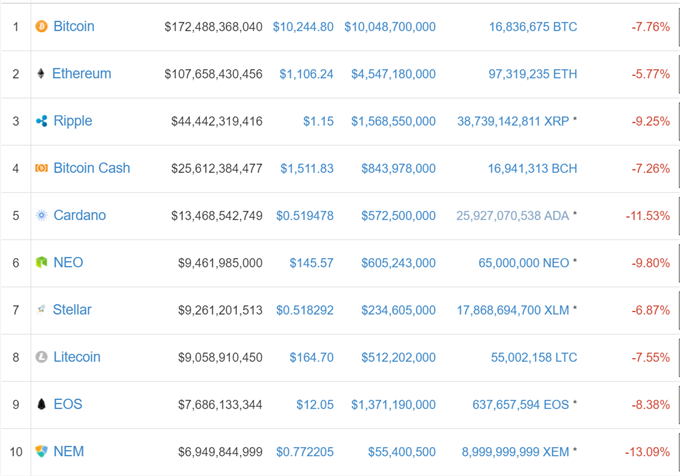The height and width of the screenshot is (476, 680).
Task: Open the Stellar name link
Action: click(x=72, y=310)
